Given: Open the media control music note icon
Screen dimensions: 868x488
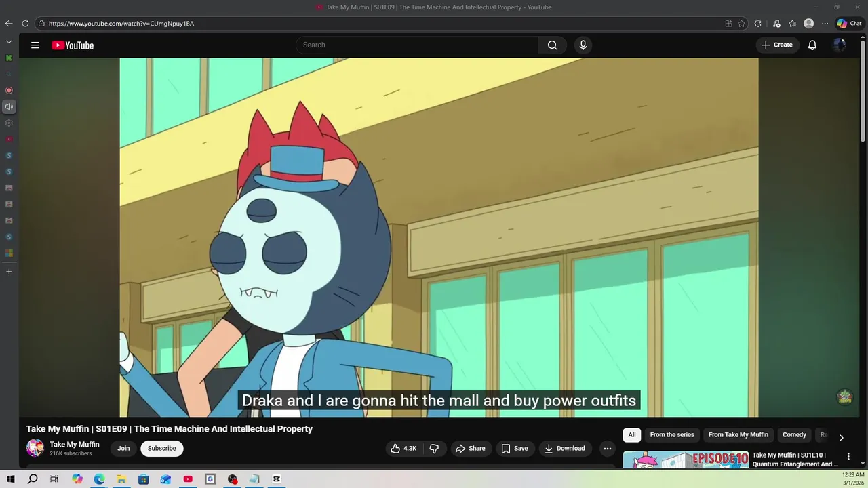Looking at the screenshot, I should (776, 23).
